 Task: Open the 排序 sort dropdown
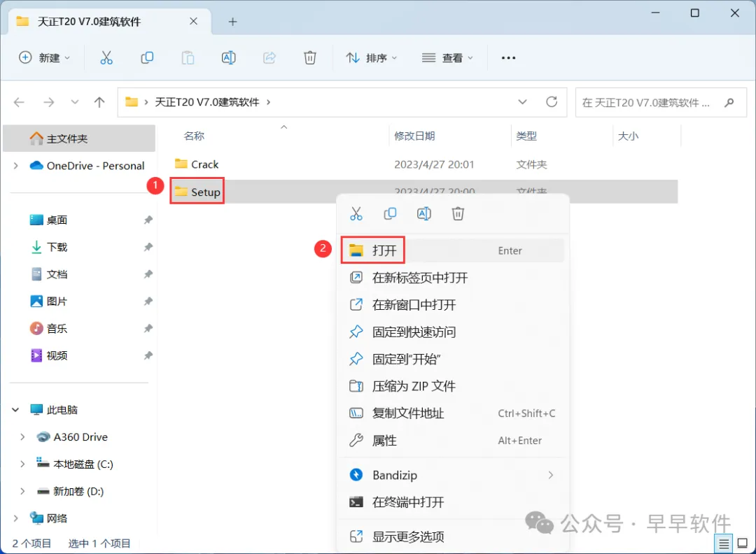371,58
